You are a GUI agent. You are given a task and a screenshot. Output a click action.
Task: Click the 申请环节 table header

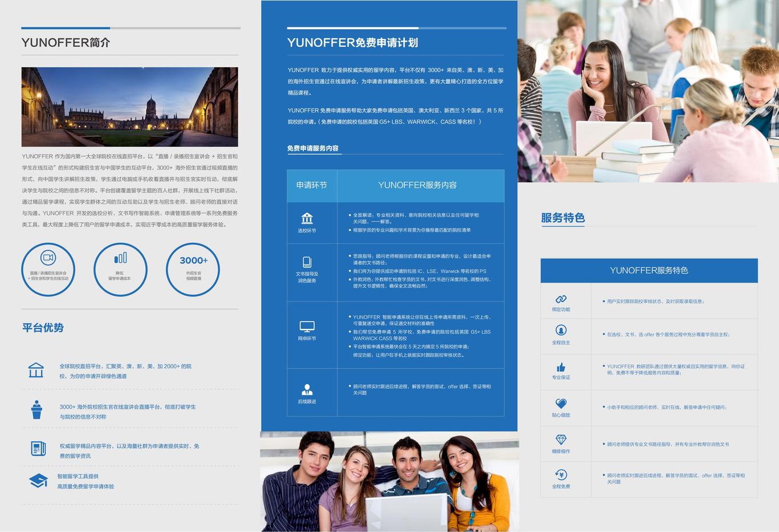312,185
